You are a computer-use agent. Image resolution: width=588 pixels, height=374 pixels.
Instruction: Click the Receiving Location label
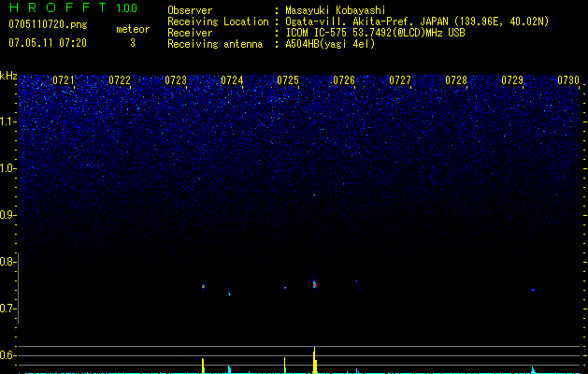(218, 22)
